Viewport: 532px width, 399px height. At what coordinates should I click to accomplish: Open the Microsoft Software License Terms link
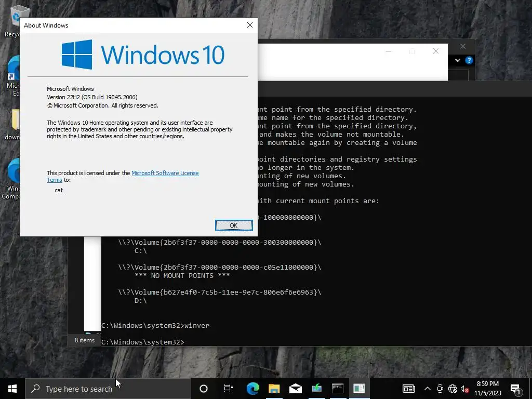pyautogui.click(x=123, y=177)
